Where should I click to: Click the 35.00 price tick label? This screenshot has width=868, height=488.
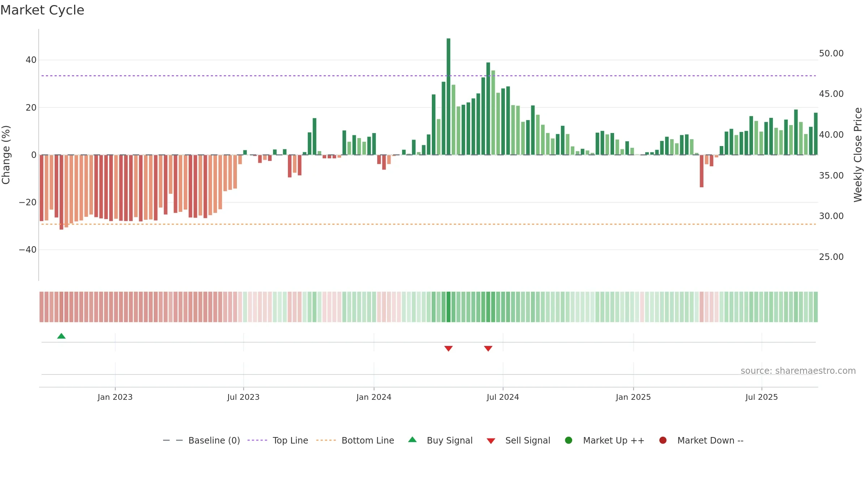(831, 176)
